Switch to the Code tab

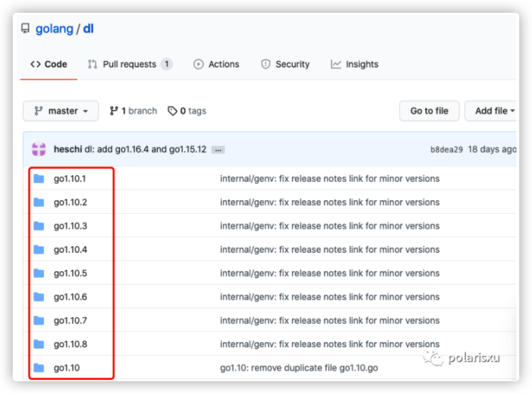pos(49,64)
